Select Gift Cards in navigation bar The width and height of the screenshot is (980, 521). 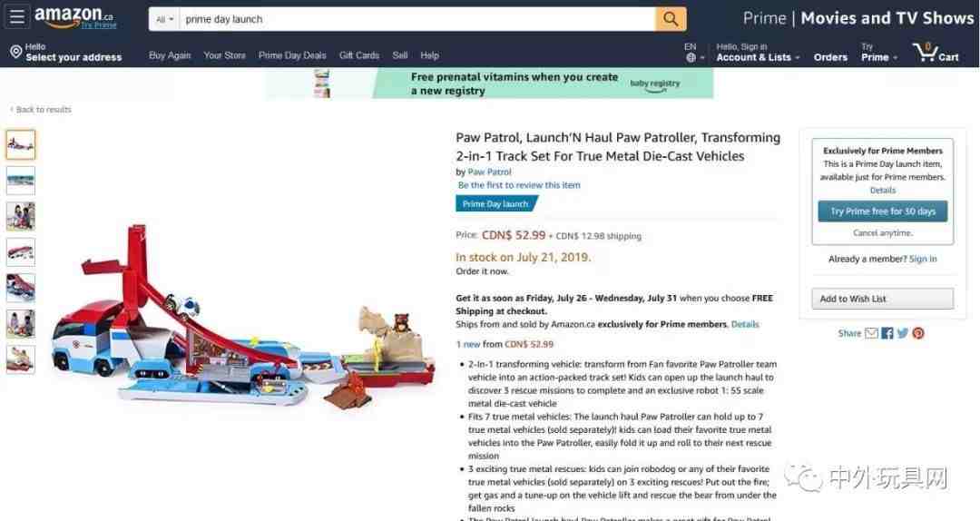coord(358,55)
